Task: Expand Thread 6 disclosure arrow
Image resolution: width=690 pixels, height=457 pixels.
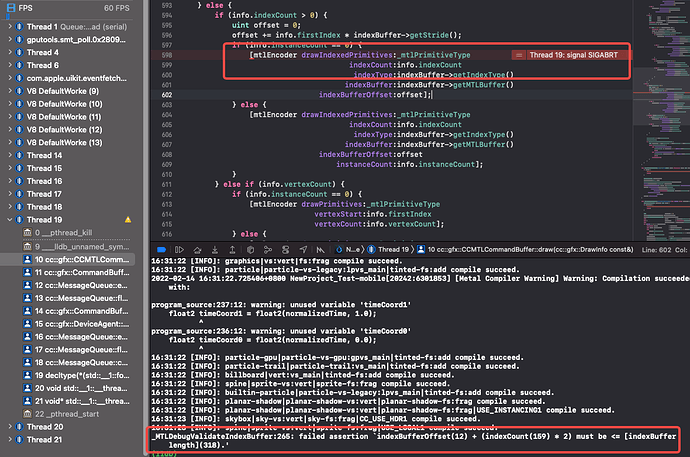Action: [10, 65]
